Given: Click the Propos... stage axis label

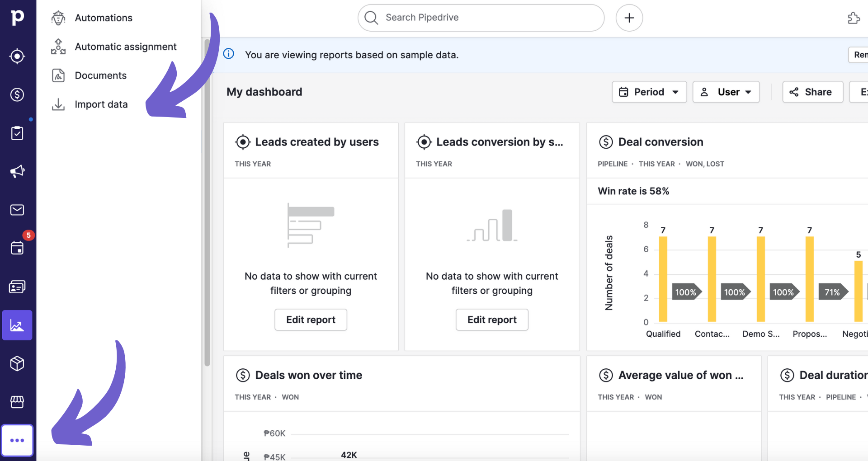Looking at the screenshot, I should [810, 334].
